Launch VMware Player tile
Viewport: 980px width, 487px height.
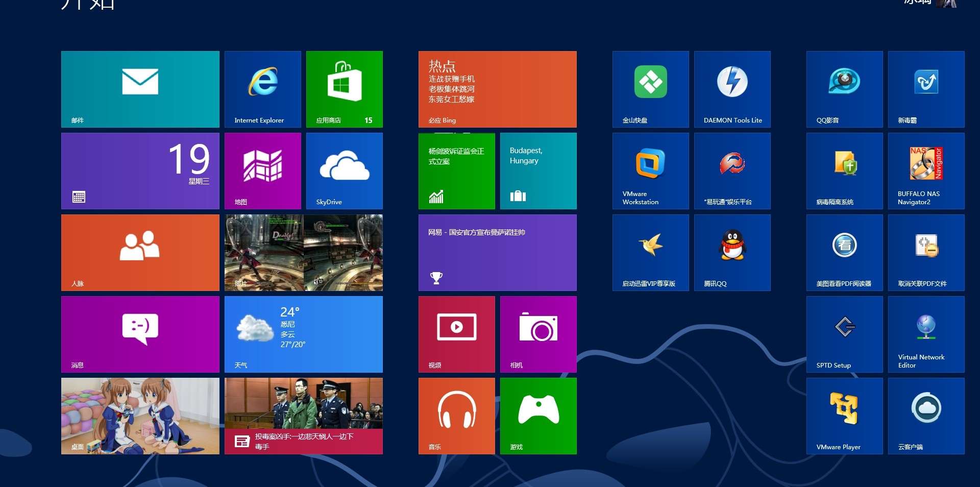click(845, 416)
